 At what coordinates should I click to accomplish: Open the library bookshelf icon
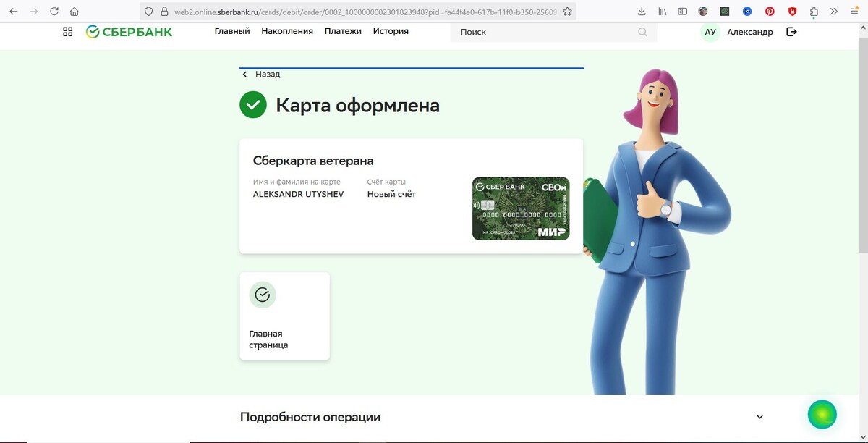point(663,12)
